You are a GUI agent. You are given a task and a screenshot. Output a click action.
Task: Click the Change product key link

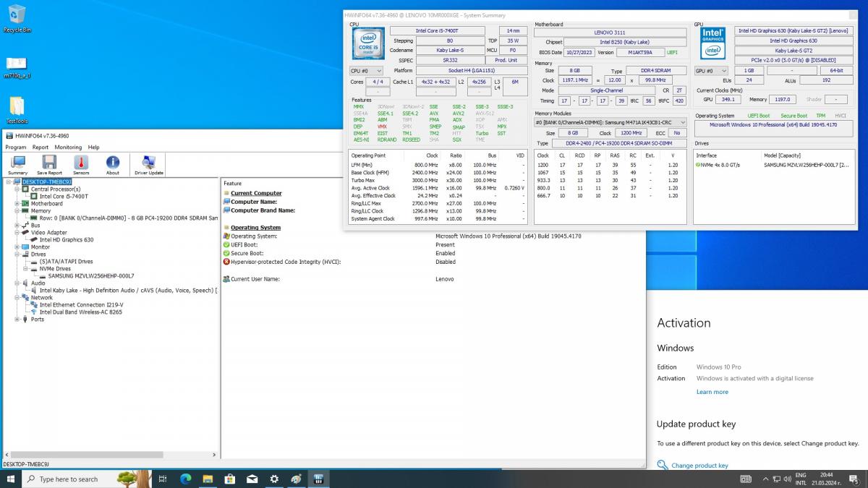(x=699, y=466)
